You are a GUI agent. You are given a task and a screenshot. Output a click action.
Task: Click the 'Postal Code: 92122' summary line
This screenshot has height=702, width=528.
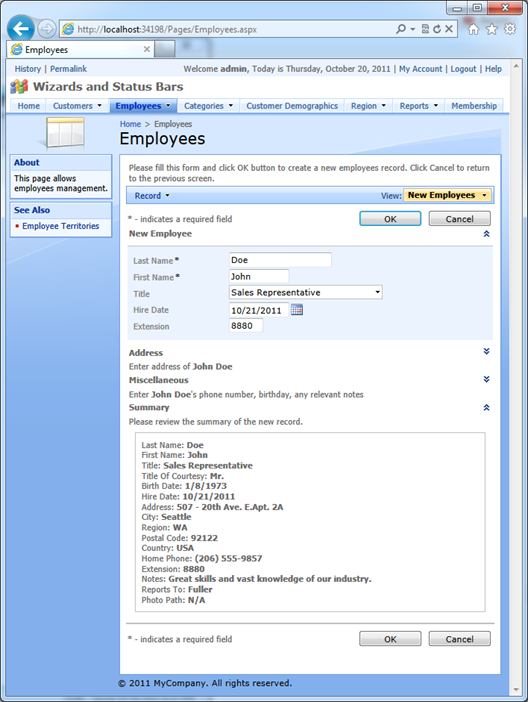180,538
